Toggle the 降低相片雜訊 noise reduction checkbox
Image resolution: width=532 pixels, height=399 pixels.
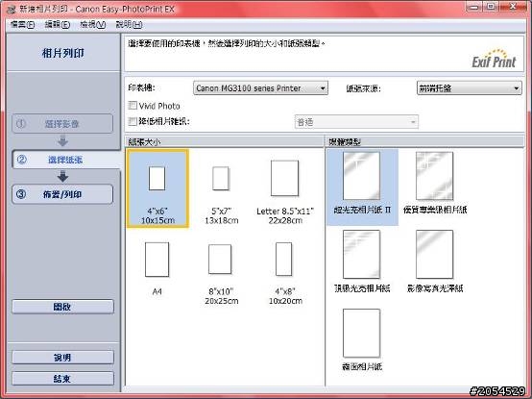pos(133,121)
